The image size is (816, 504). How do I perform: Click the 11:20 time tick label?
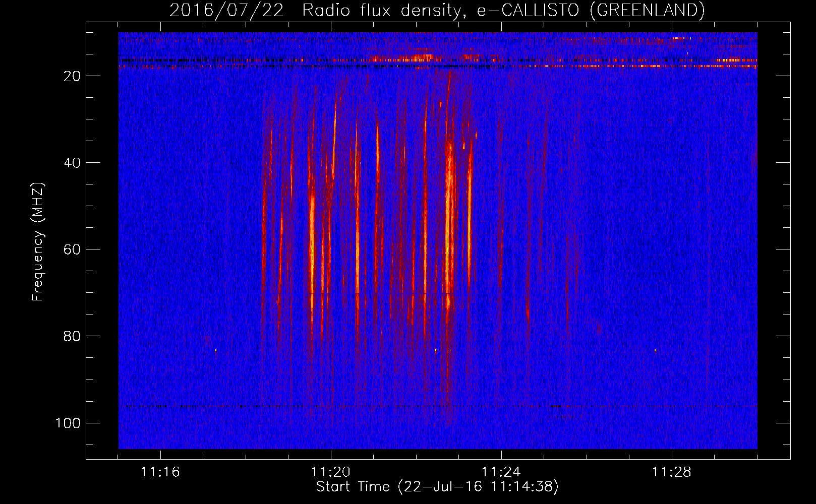pyautogui.click(x=330, y=472)
